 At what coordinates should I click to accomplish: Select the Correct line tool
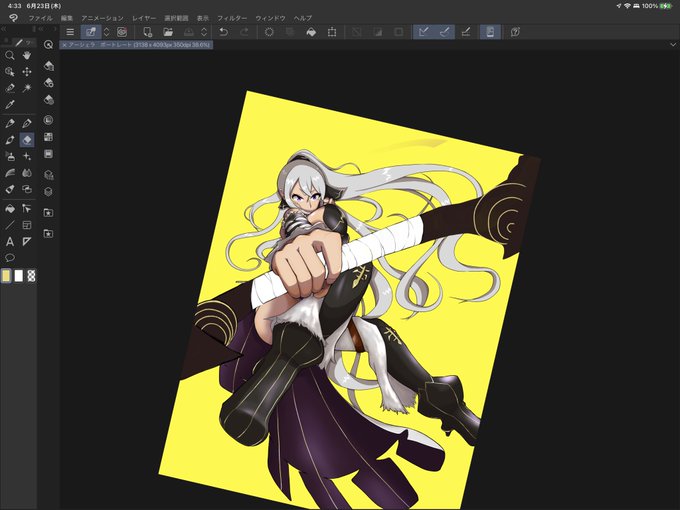[x=27, y=209]
